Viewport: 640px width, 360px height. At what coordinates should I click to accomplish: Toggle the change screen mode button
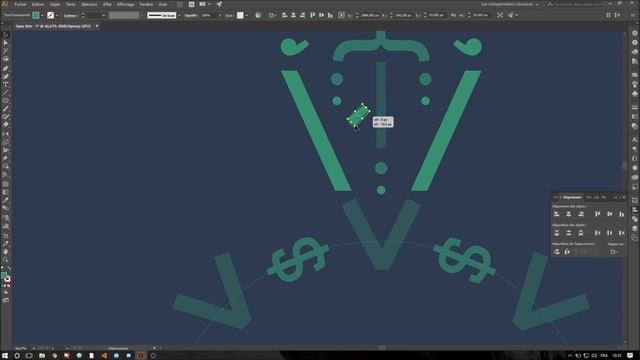pos(6,300)
